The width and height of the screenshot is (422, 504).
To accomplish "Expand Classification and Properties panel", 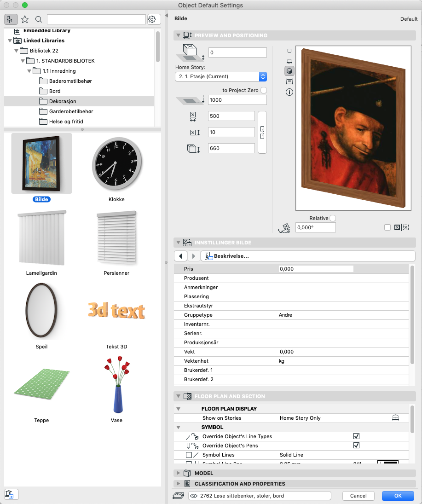I will pos(178,484).
